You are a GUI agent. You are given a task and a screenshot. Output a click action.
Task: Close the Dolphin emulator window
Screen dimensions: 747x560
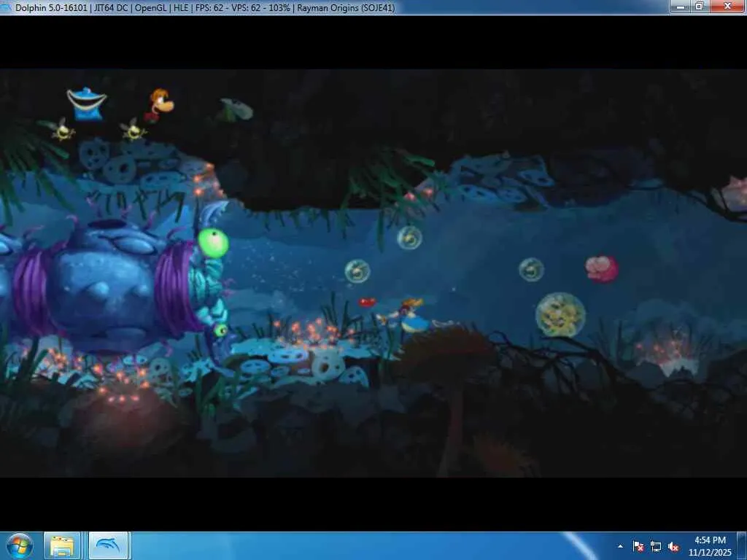point(727,6)
